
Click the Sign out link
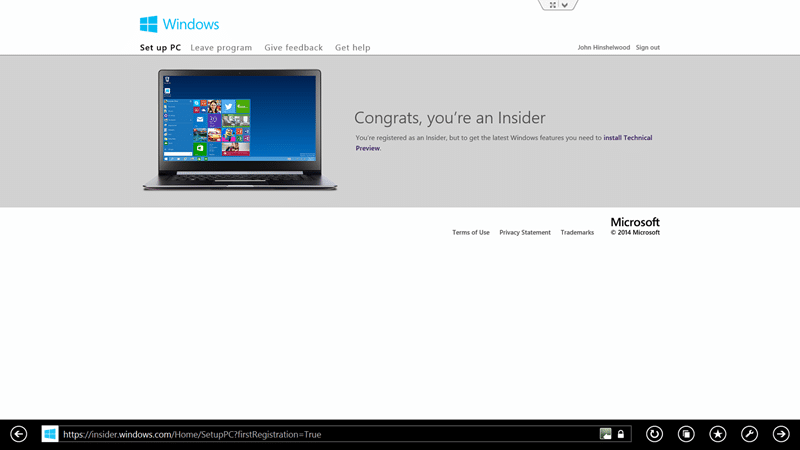(x=647, y=47)
